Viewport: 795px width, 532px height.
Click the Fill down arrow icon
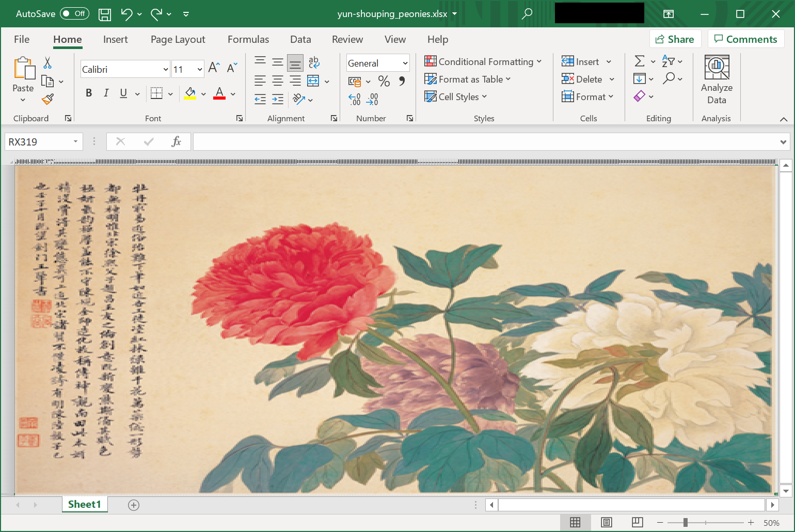(639, 79)
